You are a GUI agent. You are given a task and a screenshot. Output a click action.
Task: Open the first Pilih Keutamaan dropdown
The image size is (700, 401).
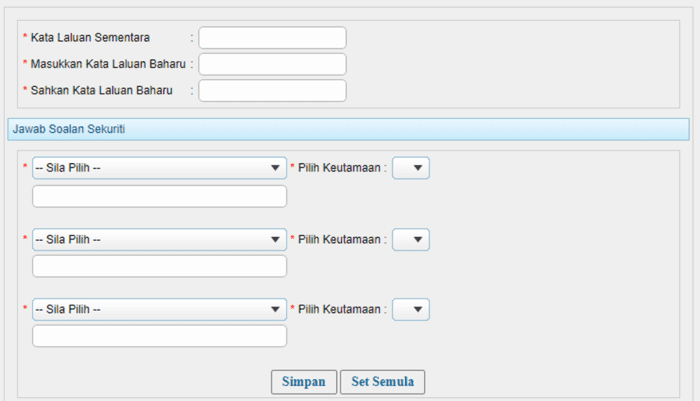click(x=411, y=168)
